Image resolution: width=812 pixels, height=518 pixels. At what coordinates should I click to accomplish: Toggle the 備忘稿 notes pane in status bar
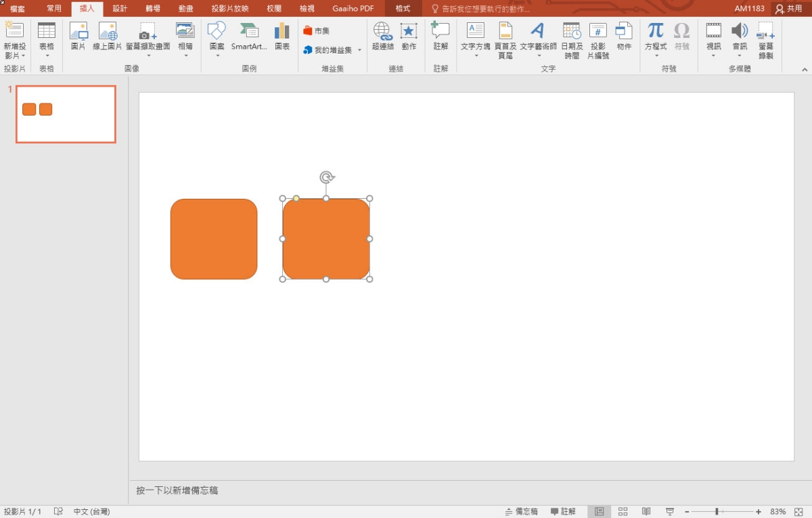[521, 511]
